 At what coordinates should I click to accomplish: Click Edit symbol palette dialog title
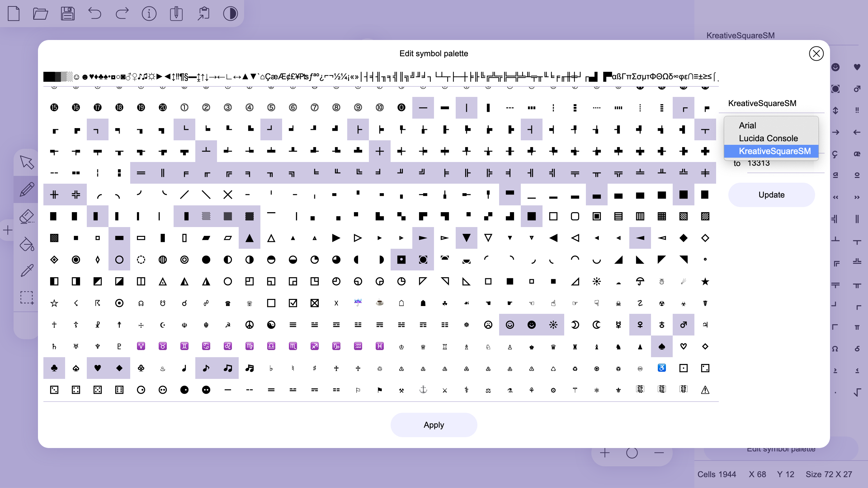pyautogui.click(x=434, y=54)
